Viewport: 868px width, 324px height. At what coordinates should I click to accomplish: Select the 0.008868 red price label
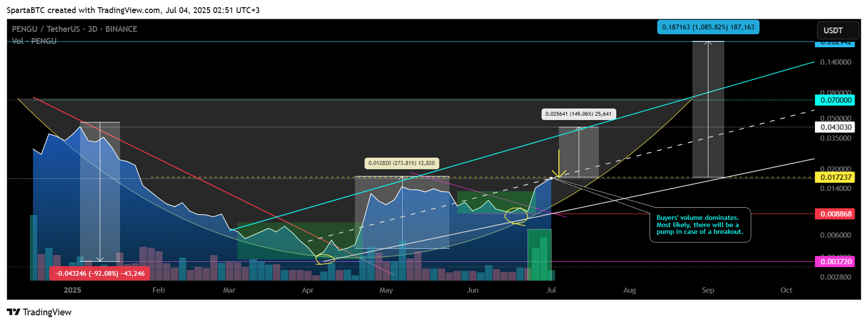coord(834,214)
